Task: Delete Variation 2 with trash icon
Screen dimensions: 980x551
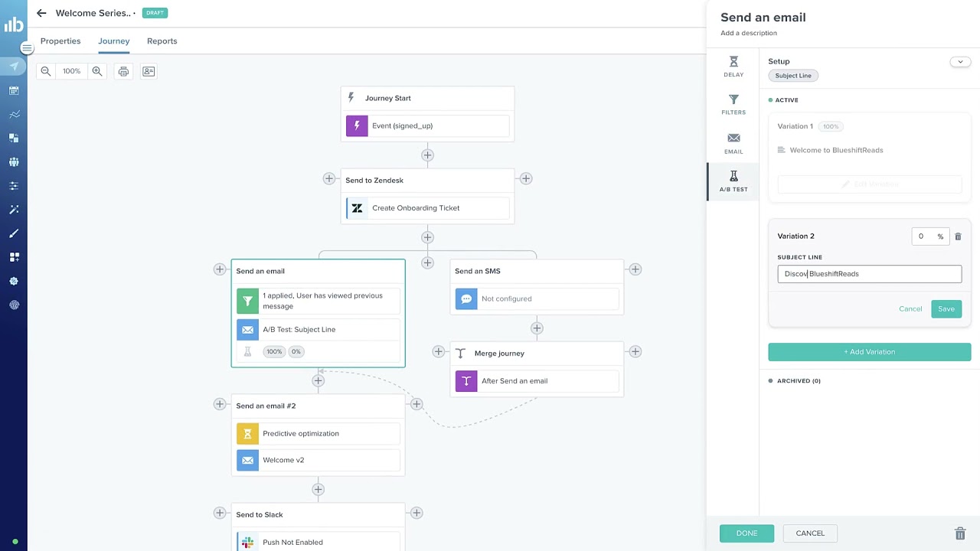Action: coord(958,236)
